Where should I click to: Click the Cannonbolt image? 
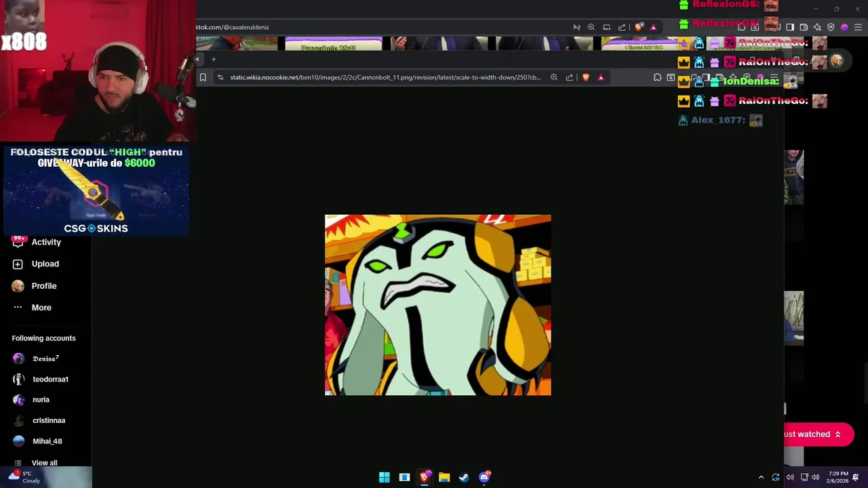coord(438,305)
